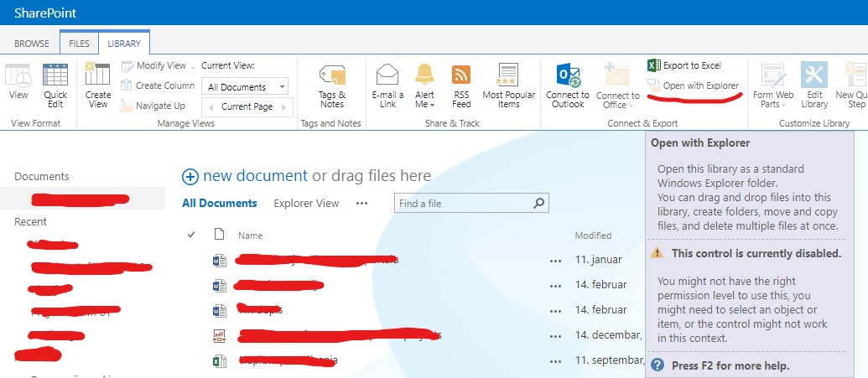Show Most Popular Items
This screenshot has width=868, height=378.
[508, 85]
